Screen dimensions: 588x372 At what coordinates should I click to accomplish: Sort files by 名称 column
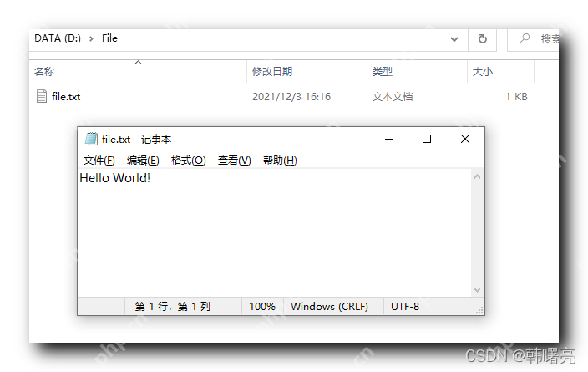tap(44, 71)
